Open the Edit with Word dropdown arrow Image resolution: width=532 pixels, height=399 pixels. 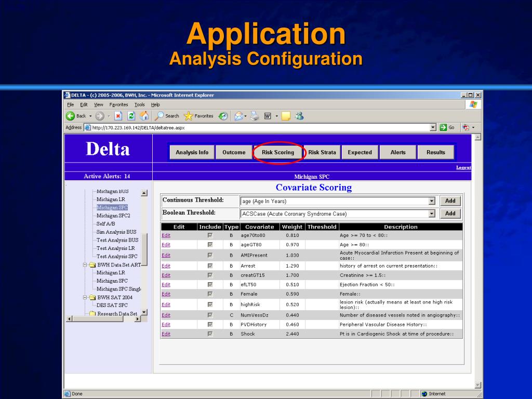pos(276,116)
